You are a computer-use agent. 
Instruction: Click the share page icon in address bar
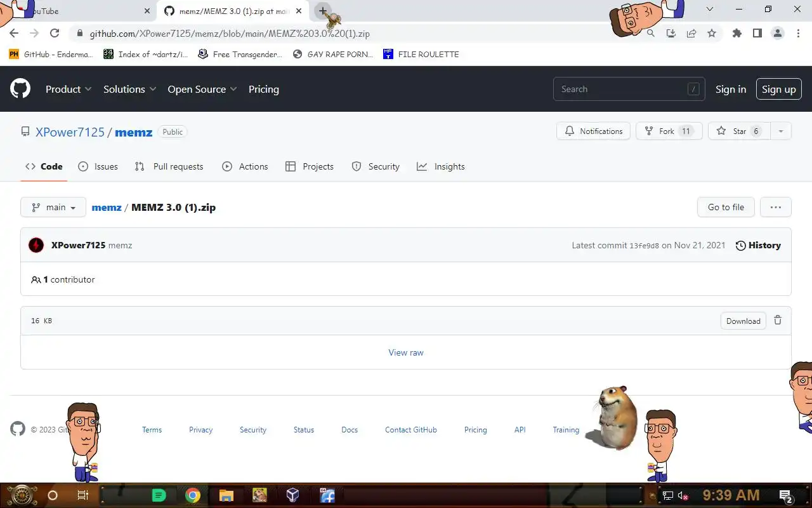click(x=691, y=34)
